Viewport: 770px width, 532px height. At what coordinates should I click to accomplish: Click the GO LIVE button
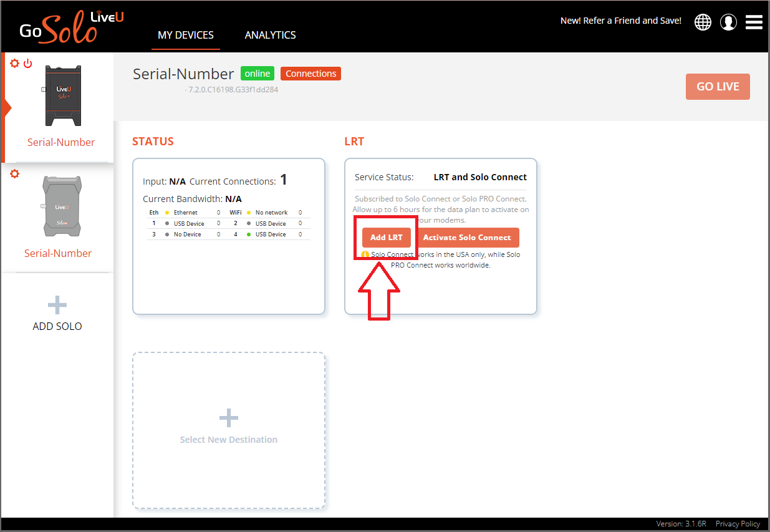pyautogui.click(x=718, y=87)
